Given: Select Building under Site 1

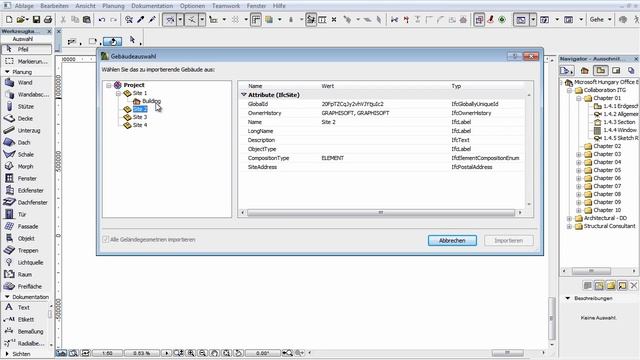Looking at the screenshot, I should click(151, 101).
